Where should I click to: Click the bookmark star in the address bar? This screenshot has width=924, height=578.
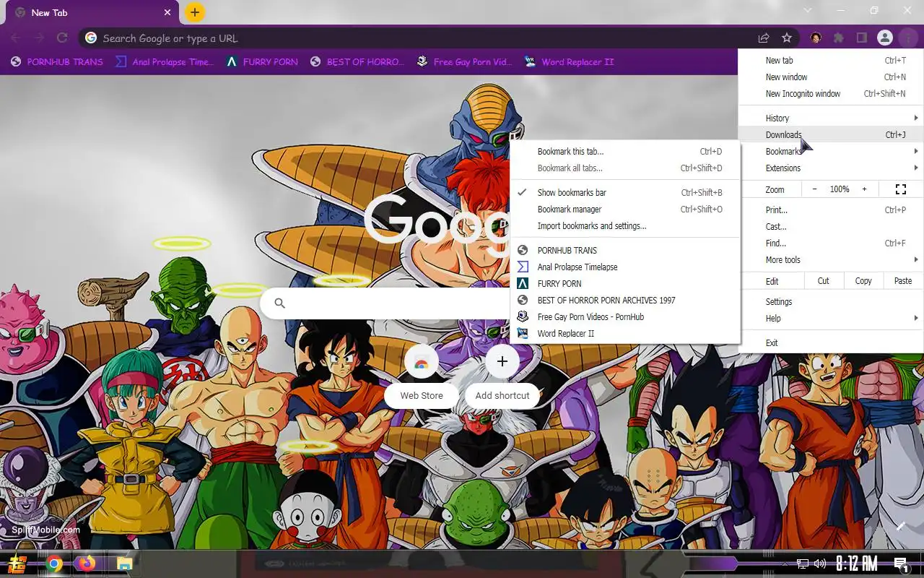click(787, 38)
